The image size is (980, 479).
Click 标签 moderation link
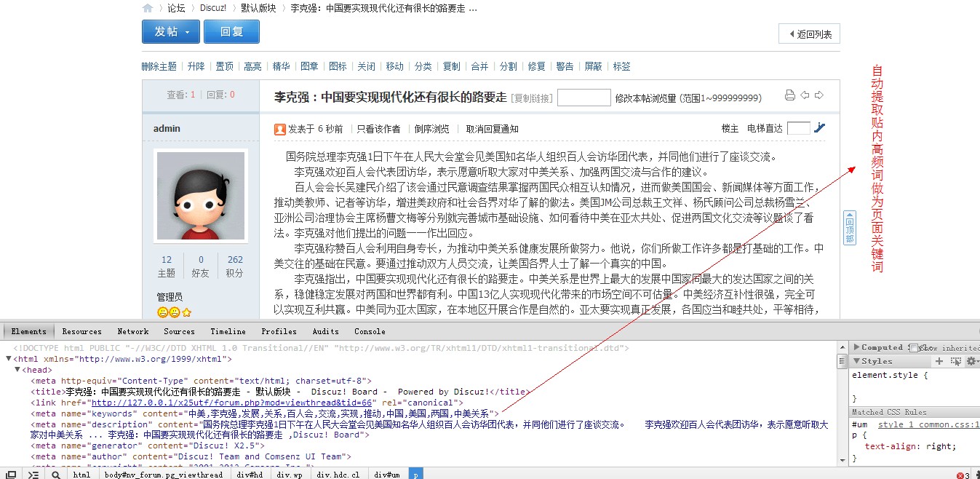(622, 66)
